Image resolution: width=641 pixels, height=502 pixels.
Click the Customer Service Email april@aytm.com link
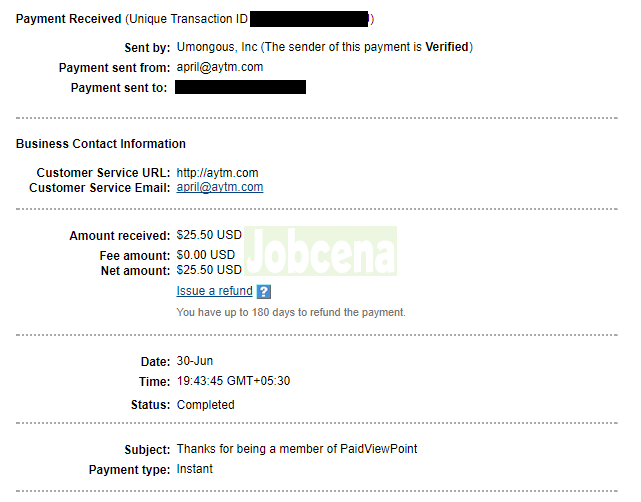click(219, 187)
